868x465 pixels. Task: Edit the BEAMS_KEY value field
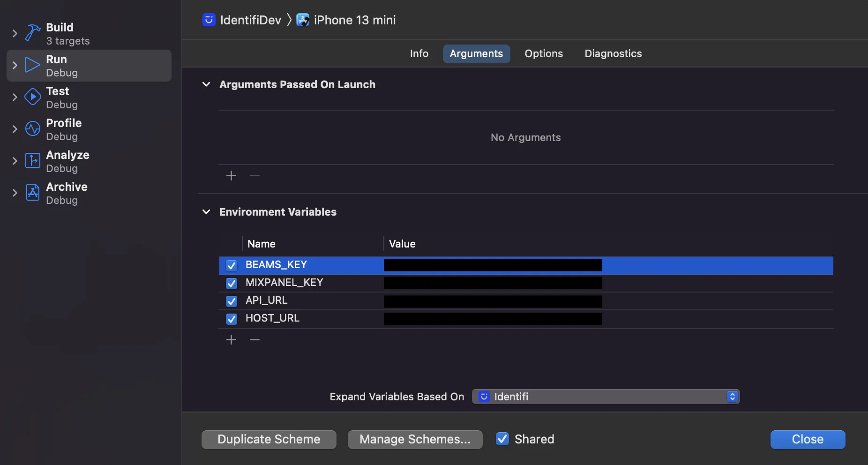click(493, 265)
